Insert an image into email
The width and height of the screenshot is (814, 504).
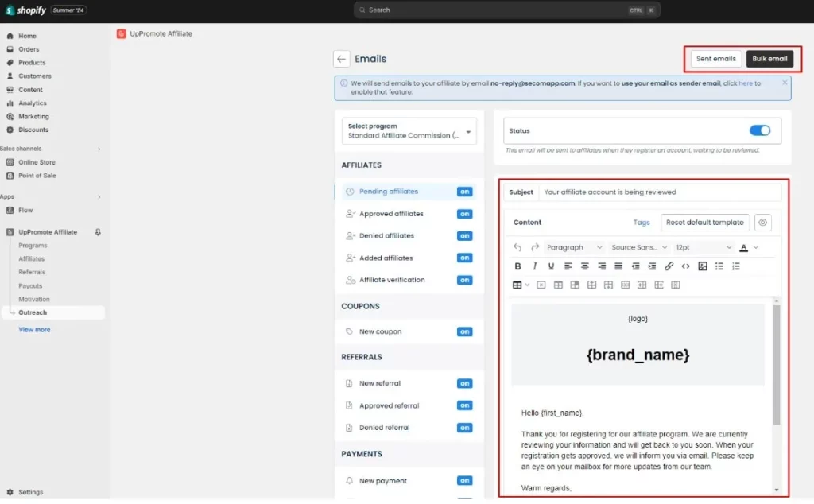(x=703, y=266)
